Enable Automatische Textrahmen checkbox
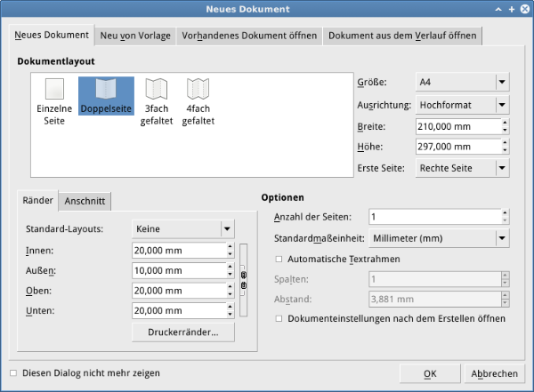Image resolution: width=534 pixels, height=392 pixels. (x=279, y=259)
